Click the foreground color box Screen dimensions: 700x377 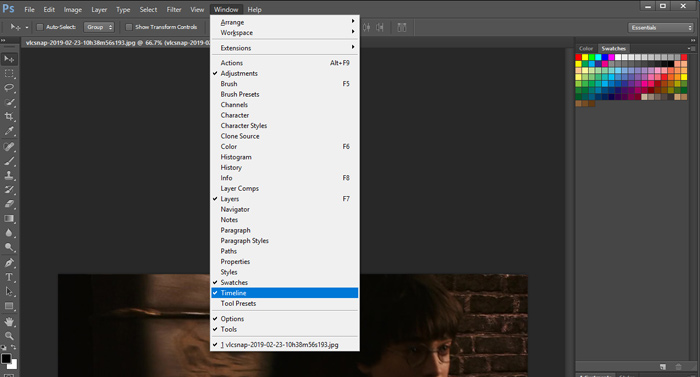tap(6, 359)
